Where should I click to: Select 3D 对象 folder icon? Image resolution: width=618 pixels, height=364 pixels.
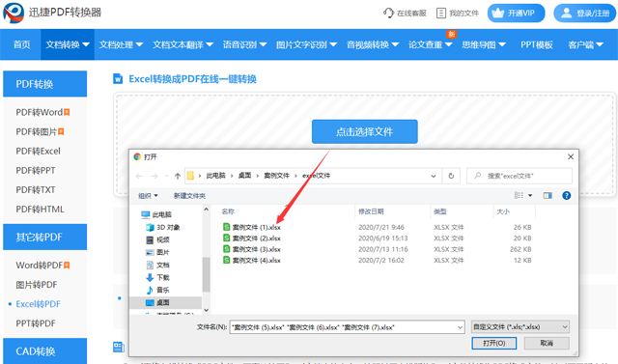click(150, 227)
